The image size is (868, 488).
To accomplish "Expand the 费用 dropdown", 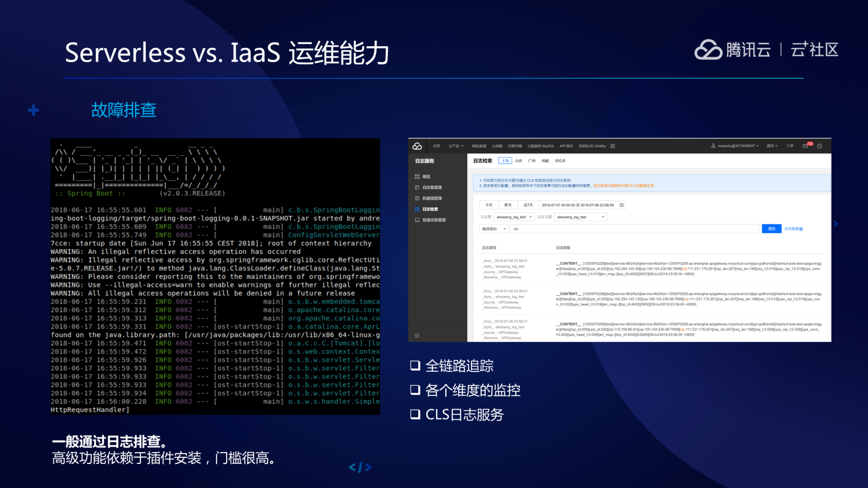I will pos(772,146).
